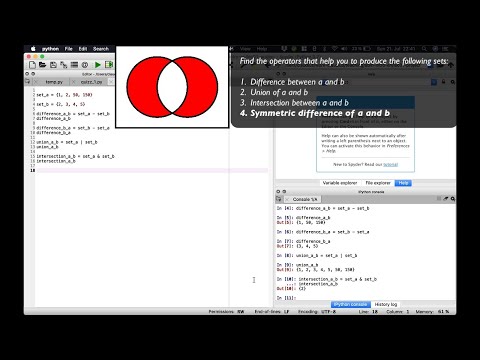480x360 pixels.
Task: Close the Console 1/A tab
Action: [x=287, y=199]
